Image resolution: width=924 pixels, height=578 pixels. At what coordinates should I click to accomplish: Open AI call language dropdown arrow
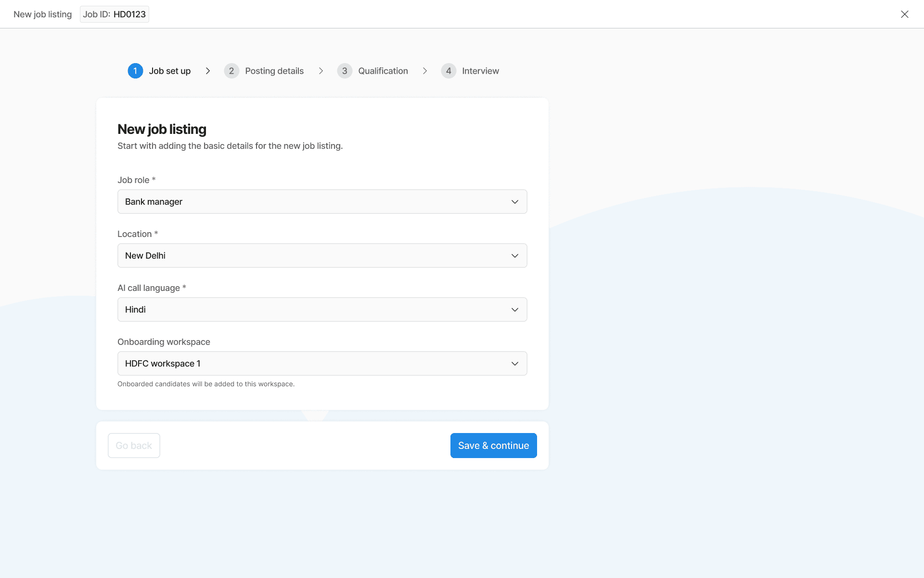click(x=515, y=310)
